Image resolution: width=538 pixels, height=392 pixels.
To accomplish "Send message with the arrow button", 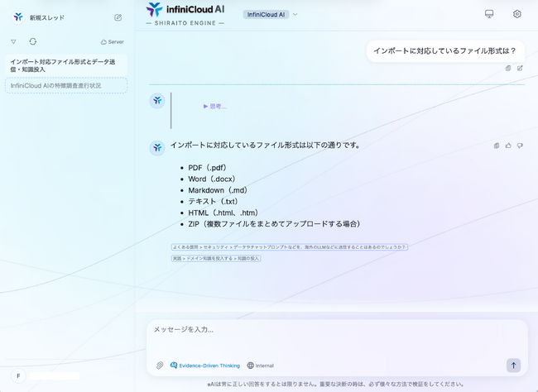I will 514,366.
